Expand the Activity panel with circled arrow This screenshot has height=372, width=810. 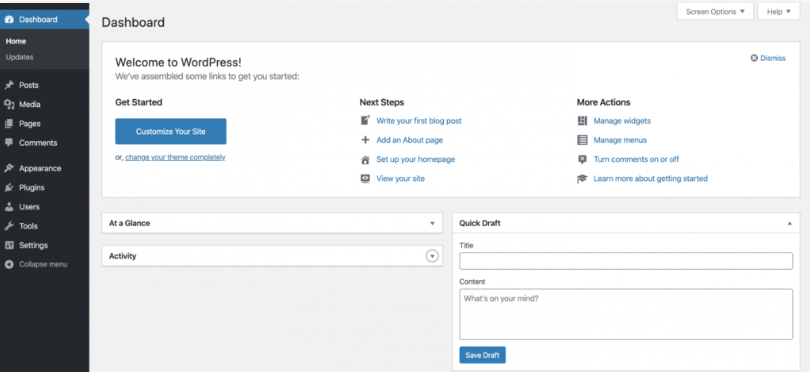432,256
